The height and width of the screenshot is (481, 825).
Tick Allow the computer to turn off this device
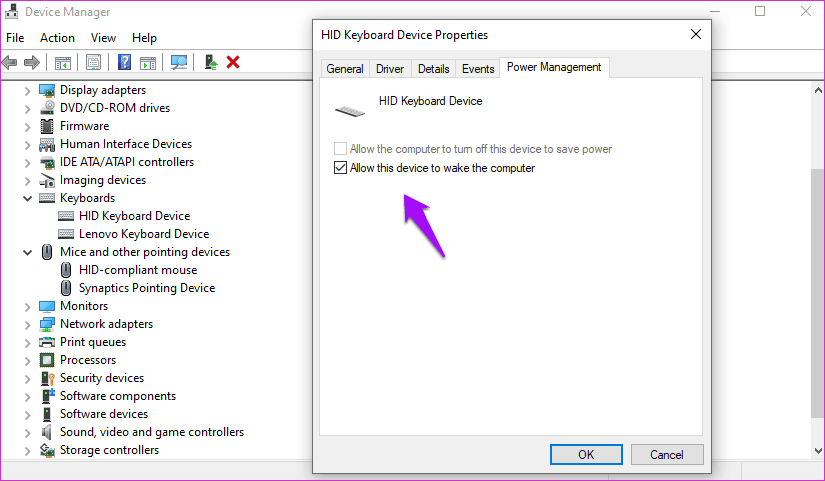340,149
